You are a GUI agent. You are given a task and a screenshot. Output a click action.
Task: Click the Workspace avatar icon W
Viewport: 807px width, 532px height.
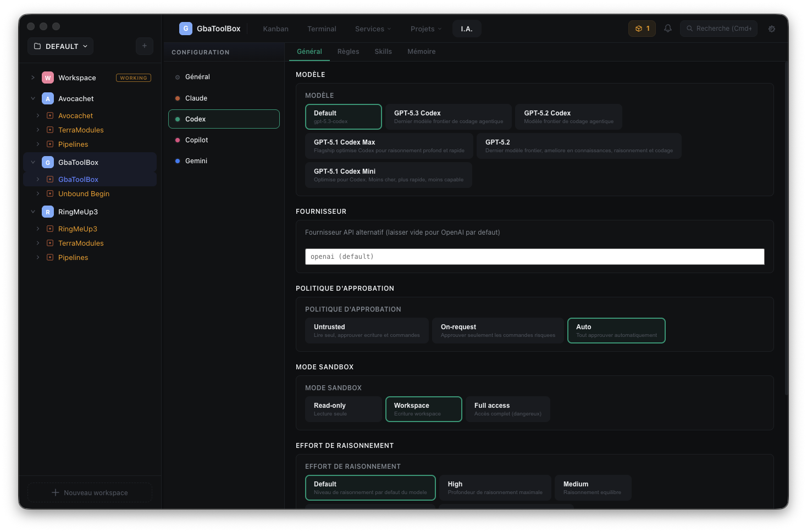pos(48,78)
